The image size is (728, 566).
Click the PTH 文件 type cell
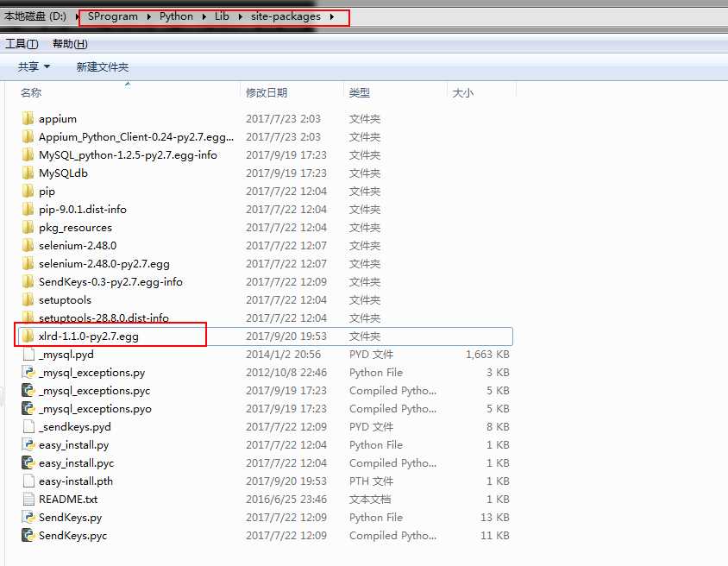(x=372, y=481)
